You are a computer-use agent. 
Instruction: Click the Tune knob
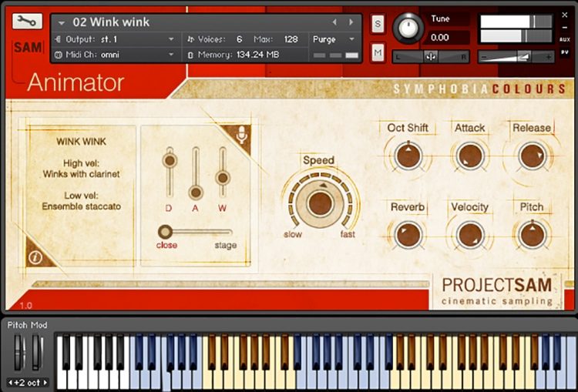(x=408, y=28)
